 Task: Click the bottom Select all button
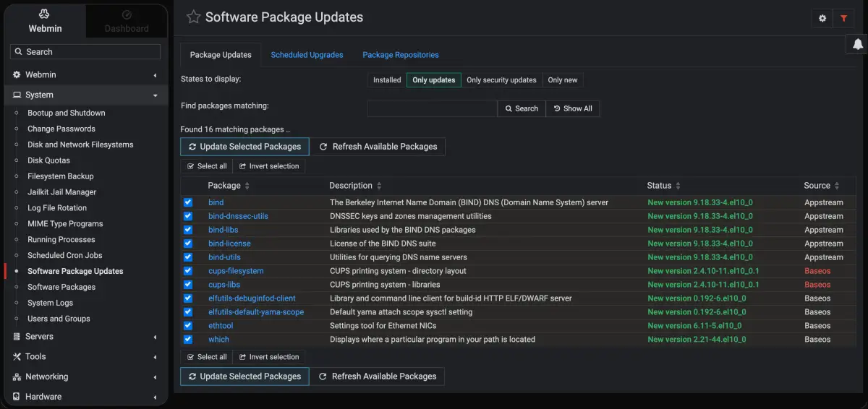coord(207,357)
